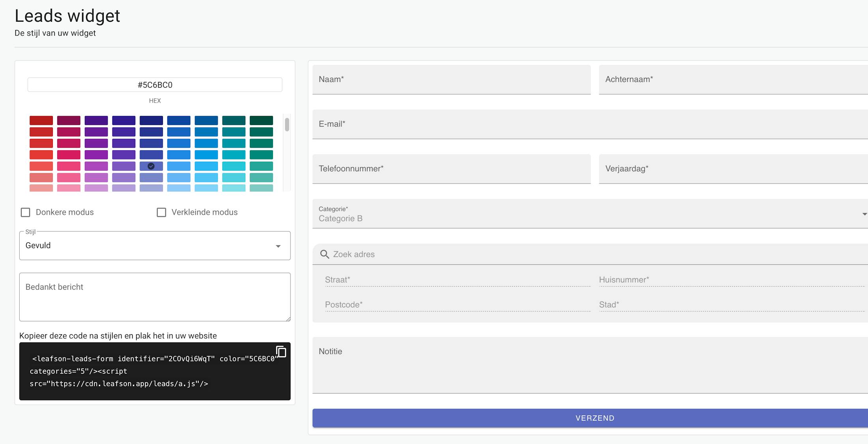Pick the hot pink swatch in the checked row
868x444 pixels.
pos(69,166)
